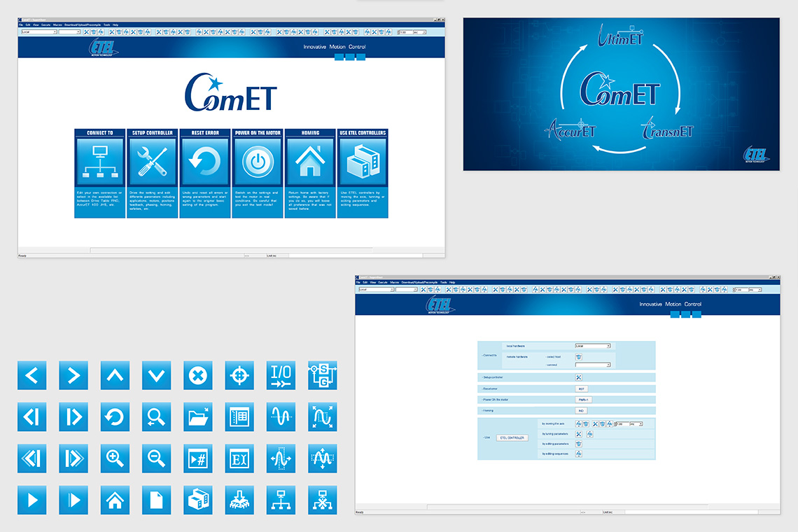Image resolution: width=798 pixels, height=532 pixels.
Task: Click the double-arrow skip-to-start icon
Action: pyautogui.click(x=32, y=458)
